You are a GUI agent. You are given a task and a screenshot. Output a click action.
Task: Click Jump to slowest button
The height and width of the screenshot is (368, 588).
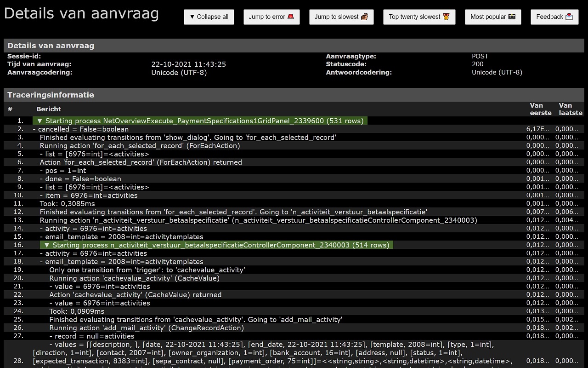(341, 17)
